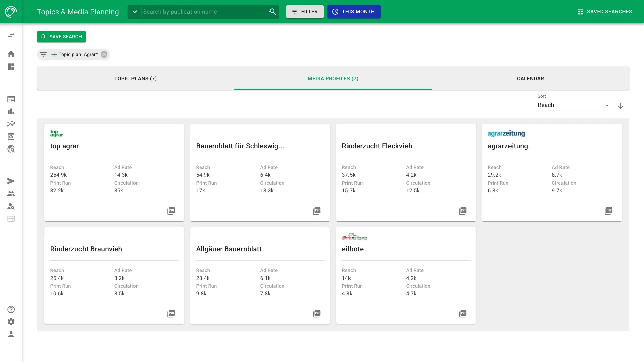
Task: Click the FILTER button
Action: pyautogui.click(x=305, y=12)
